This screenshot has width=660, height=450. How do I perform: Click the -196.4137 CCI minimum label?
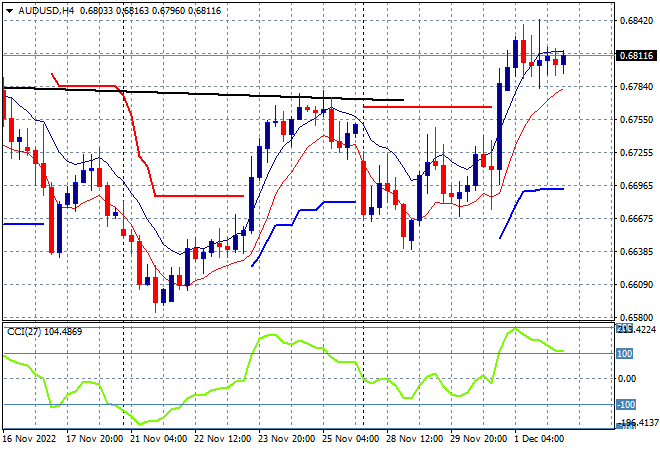tap(636, 422)
